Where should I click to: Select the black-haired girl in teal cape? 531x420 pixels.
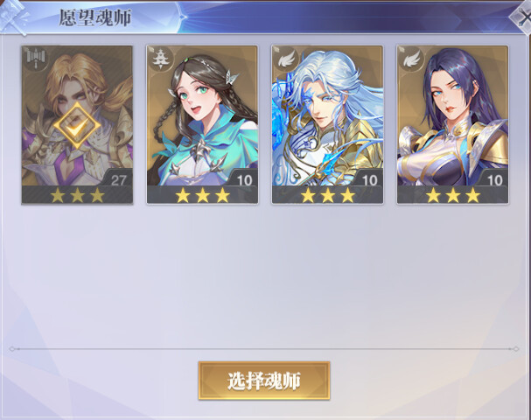click(202, 125)
